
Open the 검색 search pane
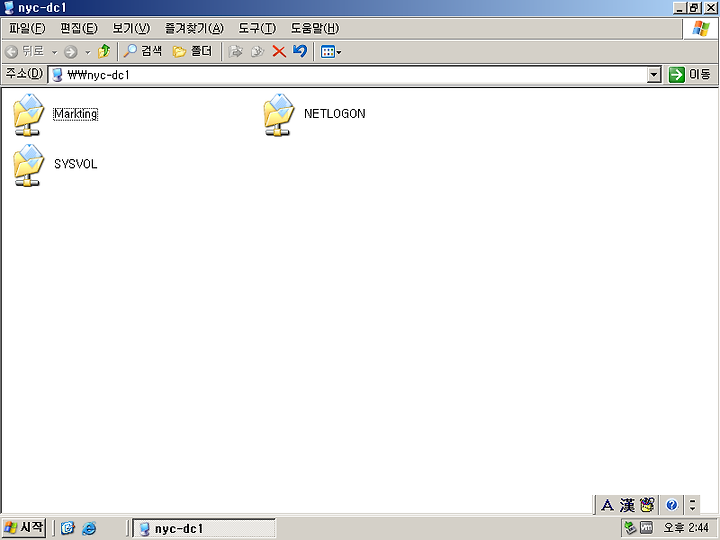143,51
